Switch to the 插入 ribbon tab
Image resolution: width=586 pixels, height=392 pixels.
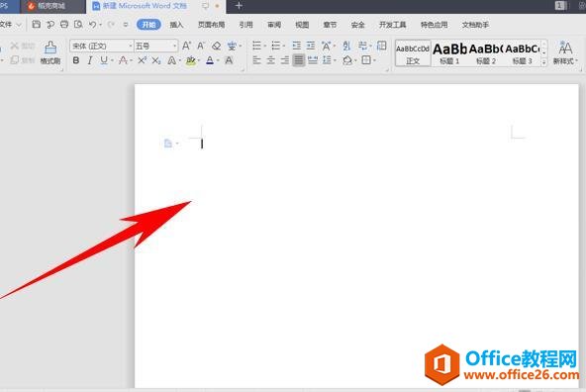pos(176,25)
